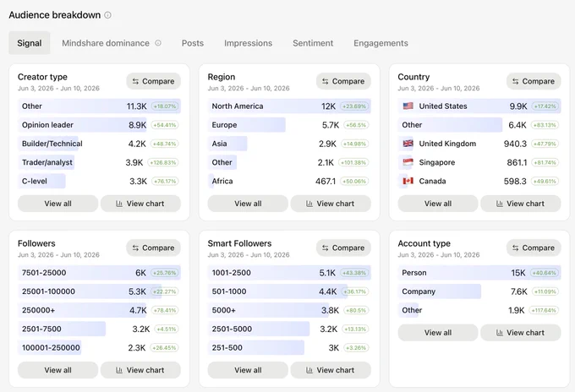Click the +23.69% badge for North America
The image size is (575, 392).
354,106
